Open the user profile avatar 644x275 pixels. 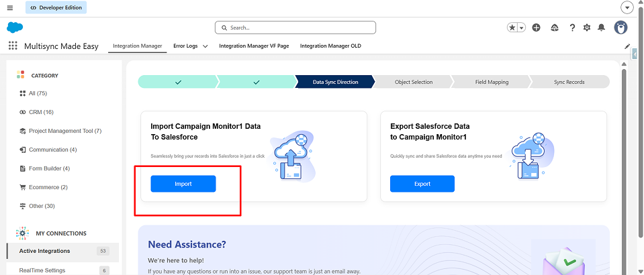pos(620,27)
